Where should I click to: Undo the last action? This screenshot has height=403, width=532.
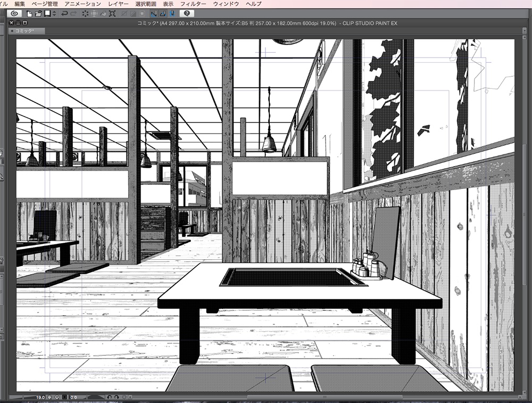(64, 14)
